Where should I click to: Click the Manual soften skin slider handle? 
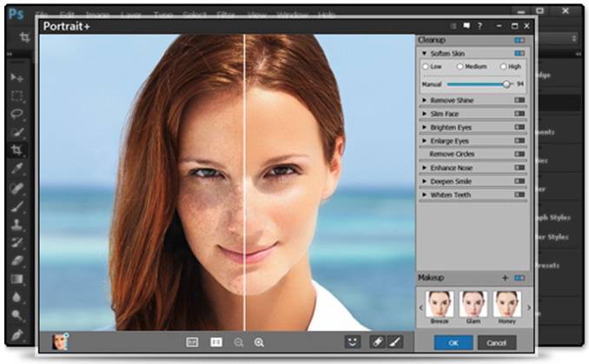click(x=506, y=84)
